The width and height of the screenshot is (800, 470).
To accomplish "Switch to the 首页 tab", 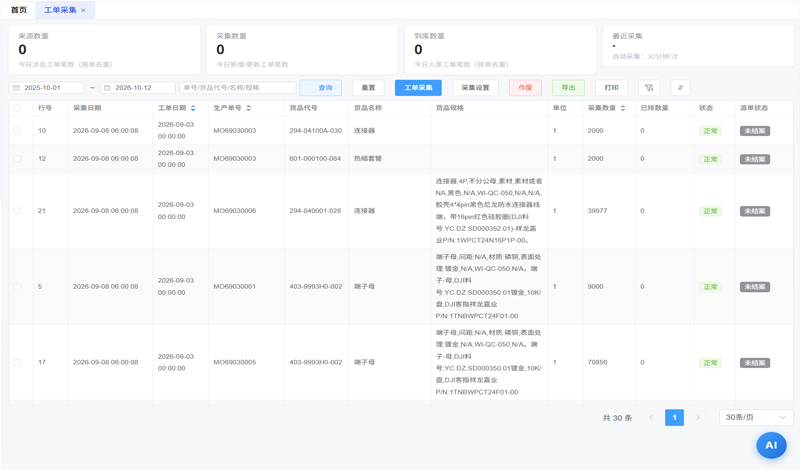I will click(x=19, y=10).
